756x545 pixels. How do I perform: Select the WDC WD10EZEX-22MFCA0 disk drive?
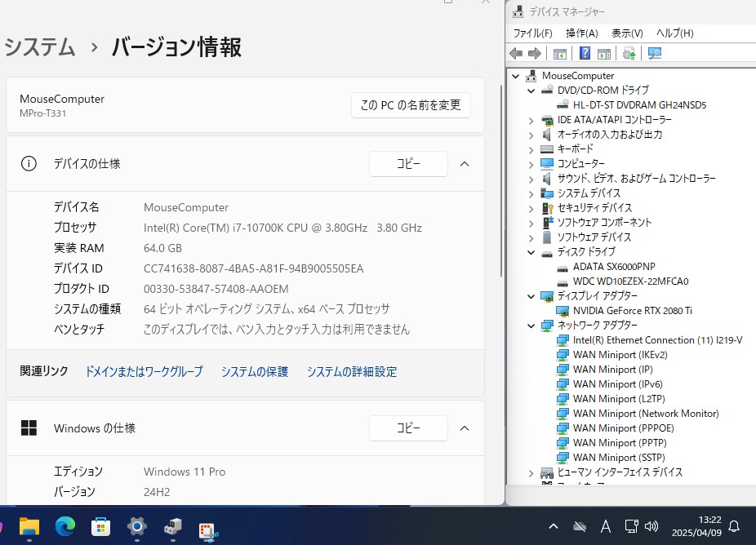(630, 281)
